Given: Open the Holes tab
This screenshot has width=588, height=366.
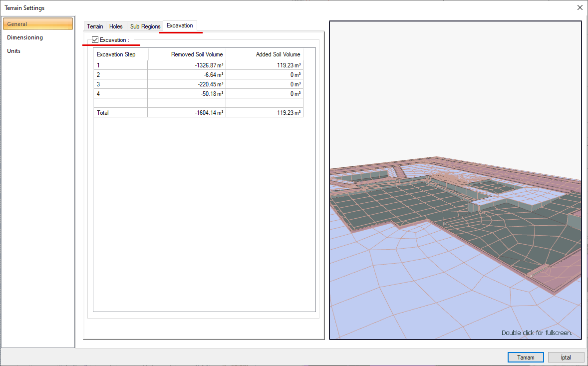Looking at the screenshot, I should click(x=115, y=26).
